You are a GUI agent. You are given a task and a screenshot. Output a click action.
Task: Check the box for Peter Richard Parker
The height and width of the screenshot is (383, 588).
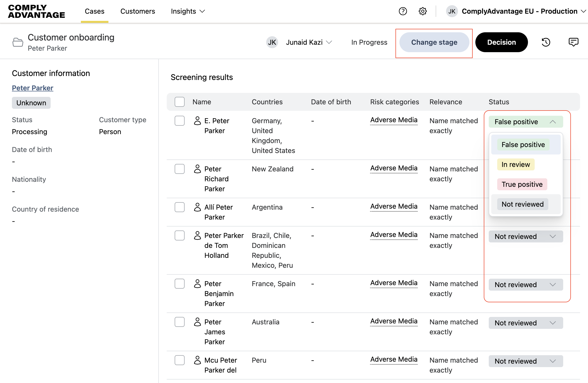tap(180, 169)
